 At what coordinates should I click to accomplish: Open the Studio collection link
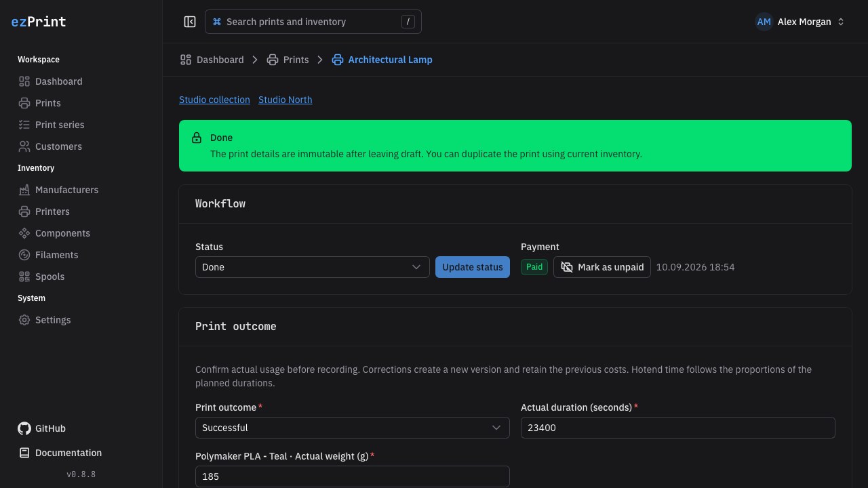click(x=214, y=100)
